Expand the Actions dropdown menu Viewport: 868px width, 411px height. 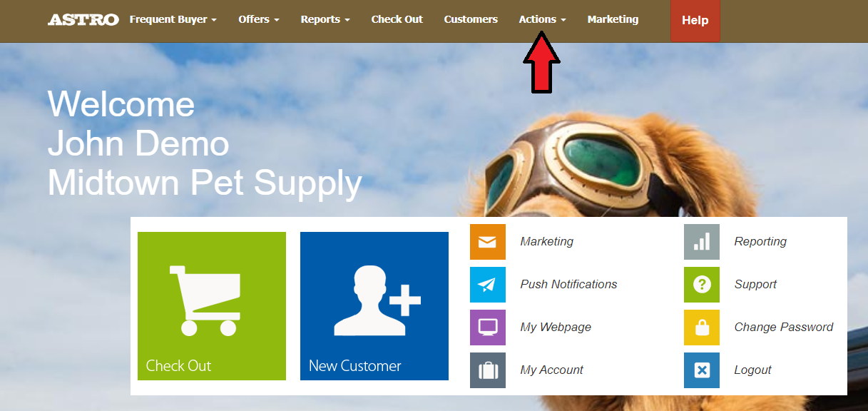click(543, 20)
